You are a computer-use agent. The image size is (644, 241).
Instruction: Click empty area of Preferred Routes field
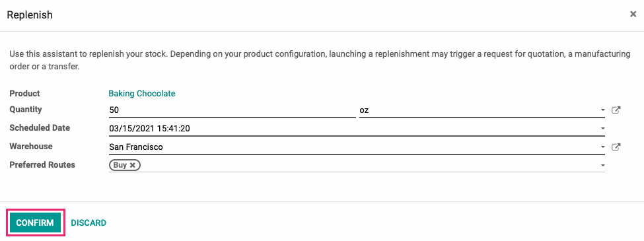370,165
